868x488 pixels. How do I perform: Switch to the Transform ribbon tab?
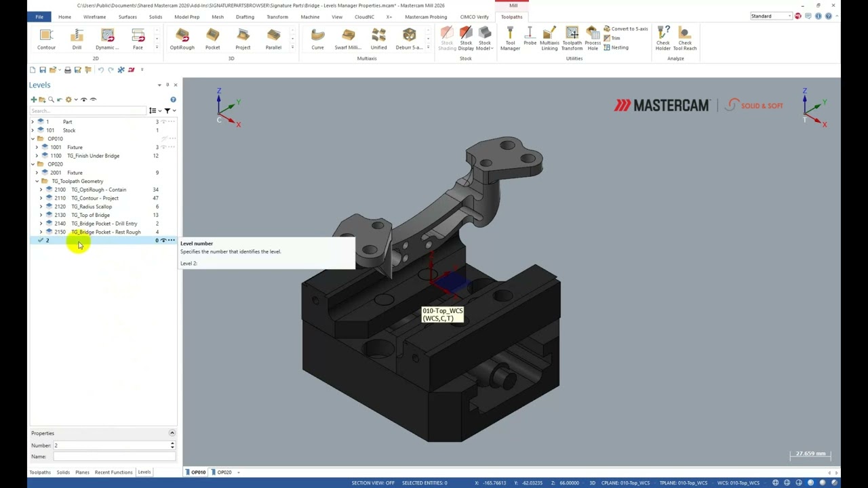277,16
